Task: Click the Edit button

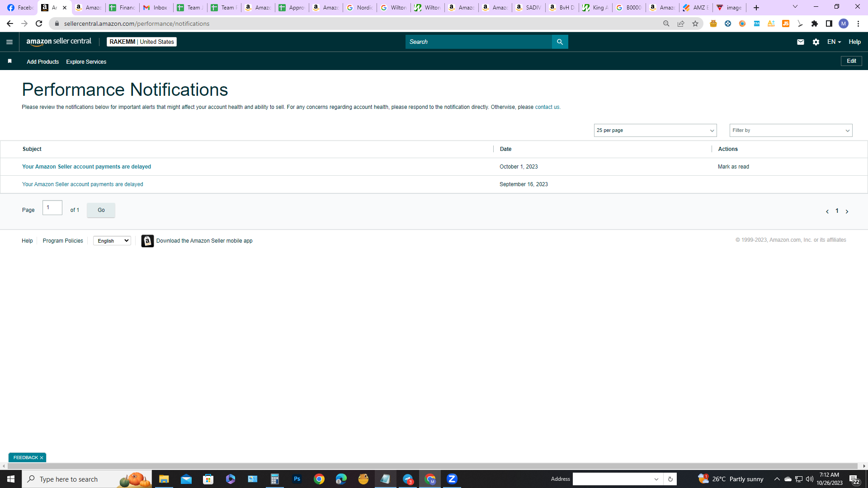Action: (851, 61)
